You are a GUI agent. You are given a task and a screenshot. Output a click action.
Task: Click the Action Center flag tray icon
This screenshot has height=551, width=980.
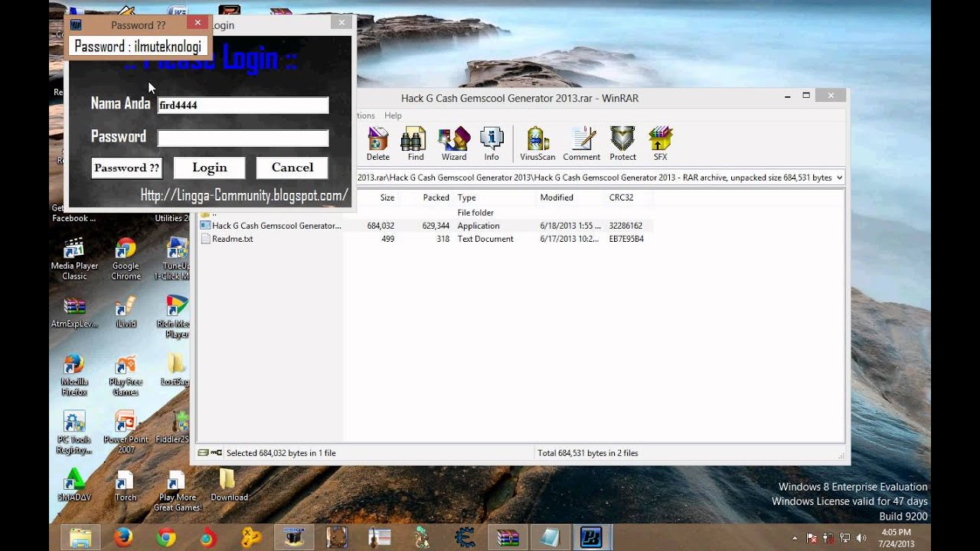click(x=812, y=538)
